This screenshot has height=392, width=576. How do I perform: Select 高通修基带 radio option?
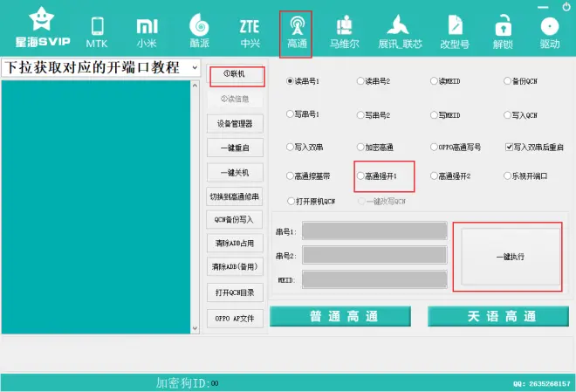click(x=308, y=176)
